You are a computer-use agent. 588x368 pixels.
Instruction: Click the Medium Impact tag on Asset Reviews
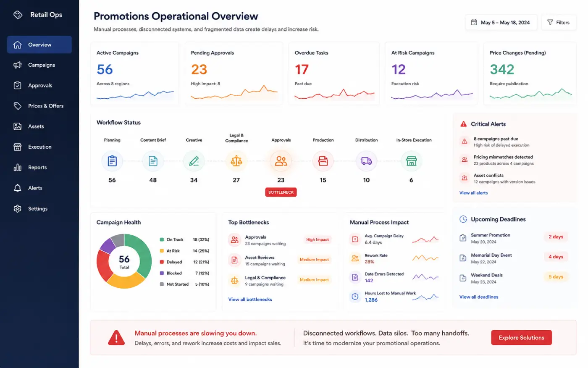pos(314,260)
